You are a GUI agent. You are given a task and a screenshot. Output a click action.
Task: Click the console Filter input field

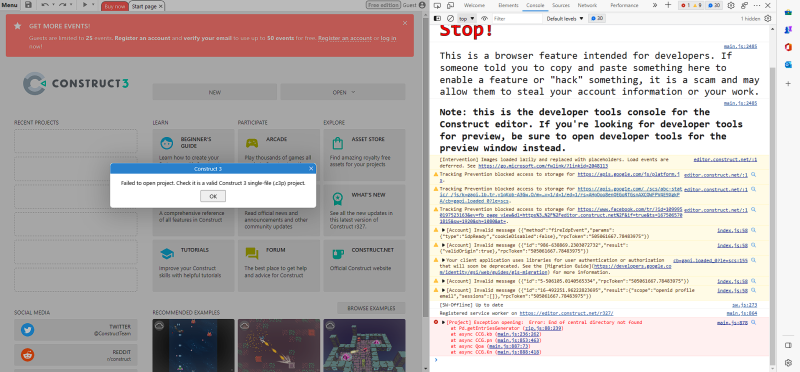517,18
